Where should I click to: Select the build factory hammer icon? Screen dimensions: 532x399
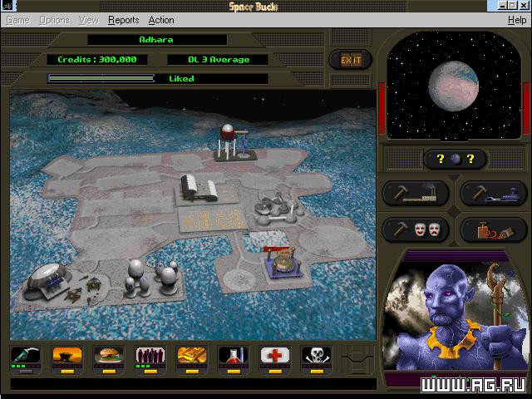[x=416, y=194]
